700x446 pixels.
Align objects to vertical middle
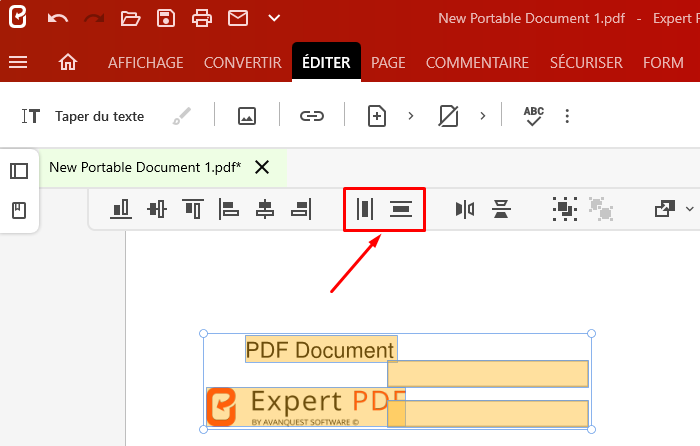(x=157, y=209)
